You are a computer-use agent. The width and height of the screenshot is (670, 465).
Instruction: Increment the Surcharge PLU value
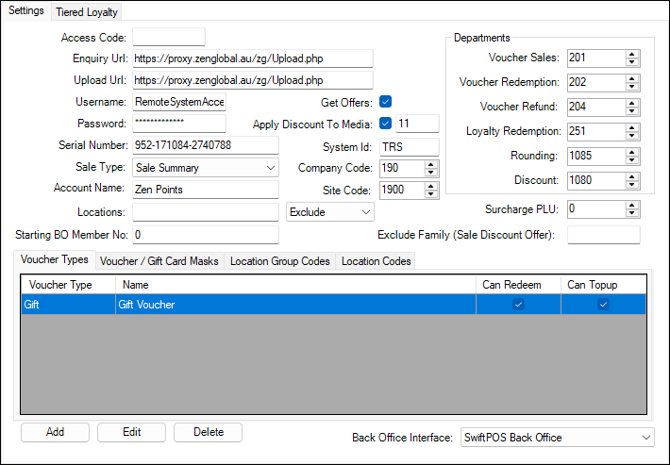pyautogui.click(x=631, y=205)
